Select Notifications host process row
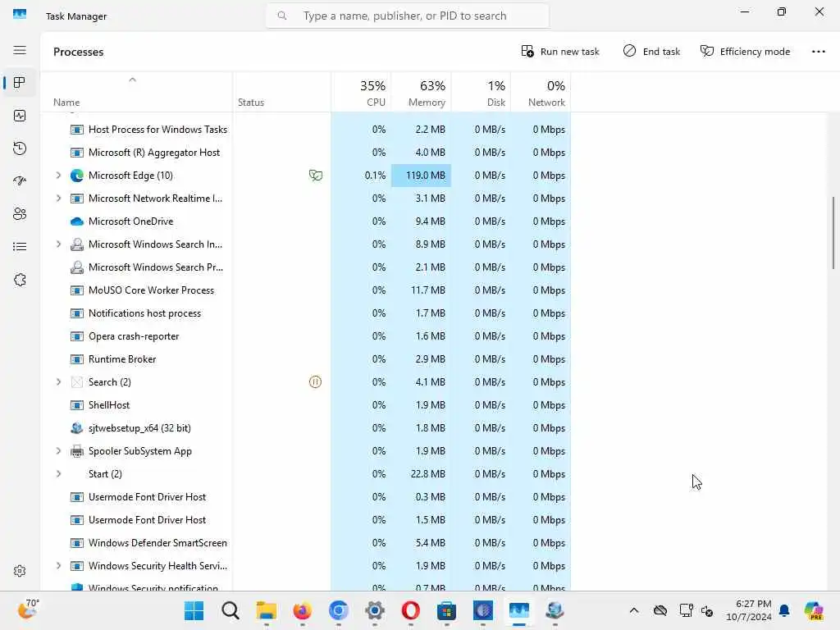This screenshot has height=630, width=840. (305, 313)
